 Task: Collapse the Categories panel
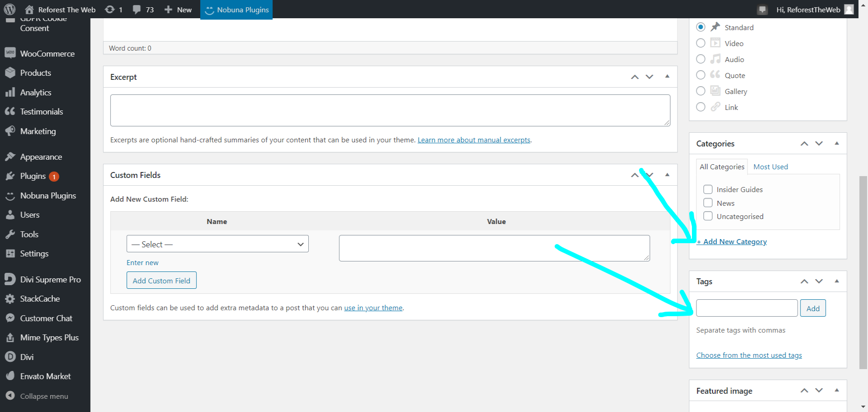pyautogui.click(x=837, y=143)
